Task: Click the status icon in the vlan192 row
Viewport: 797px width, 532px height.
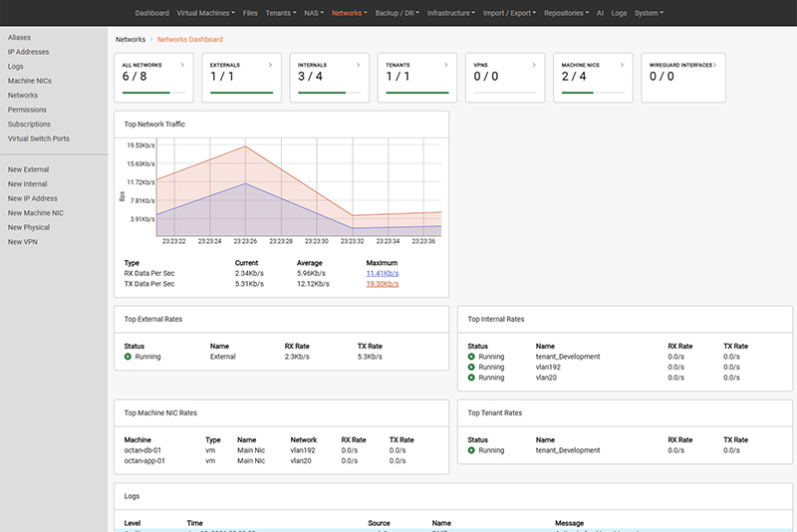Action: (x=471, y=368)
